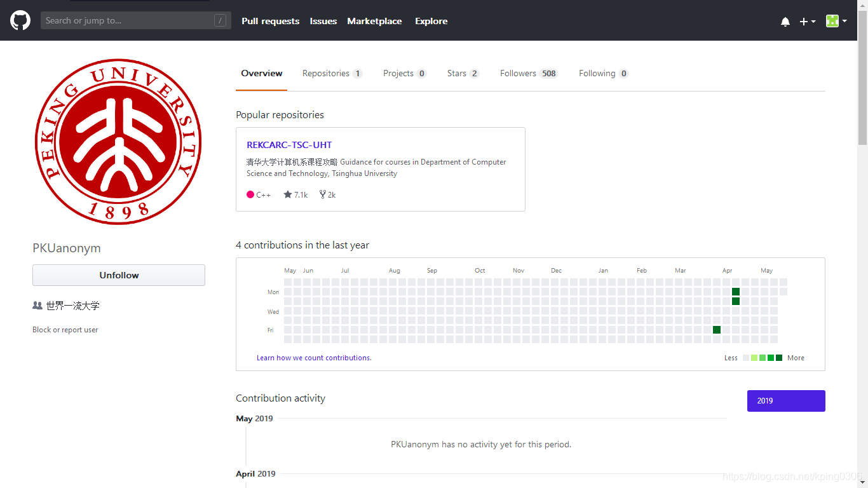The height and width of the screenshot is (488, 868).
Task: Click the repository description text about Tsinghua University
Action: (376, 168)
